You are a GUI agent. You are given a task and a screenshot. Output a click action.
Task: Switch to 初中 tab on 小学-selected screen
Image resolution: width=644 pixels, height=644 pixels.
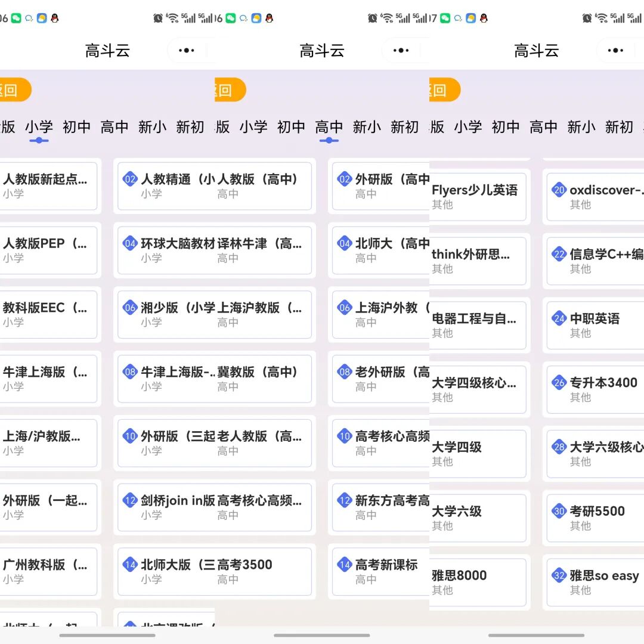click(x=77, y=127)
